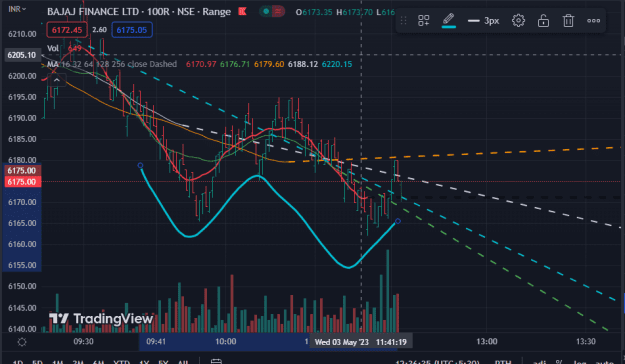Select brush drawing's right anchor point
Image resolution: width=625 pixels, height=364 pixels.
(x=398, y=221)
